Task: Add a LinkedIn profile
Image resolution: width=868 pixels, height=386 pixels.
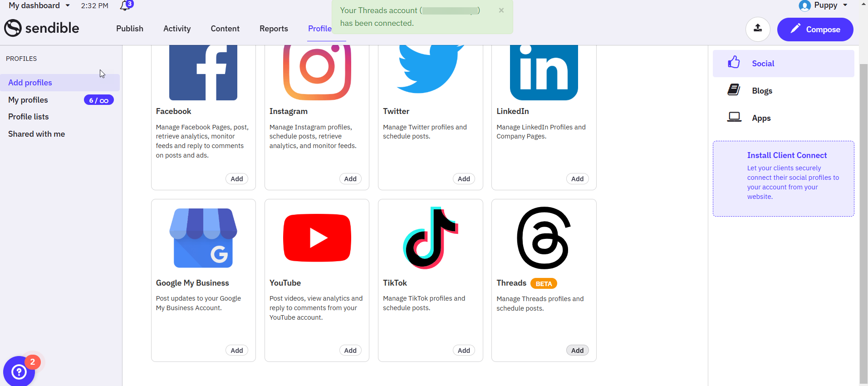Action: coord(578,179)
